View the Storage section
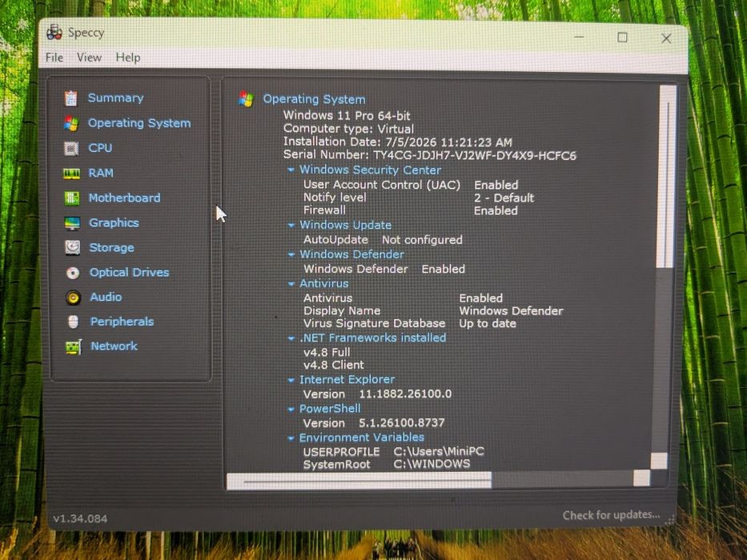The image size is (747, 560). (111, 248)
